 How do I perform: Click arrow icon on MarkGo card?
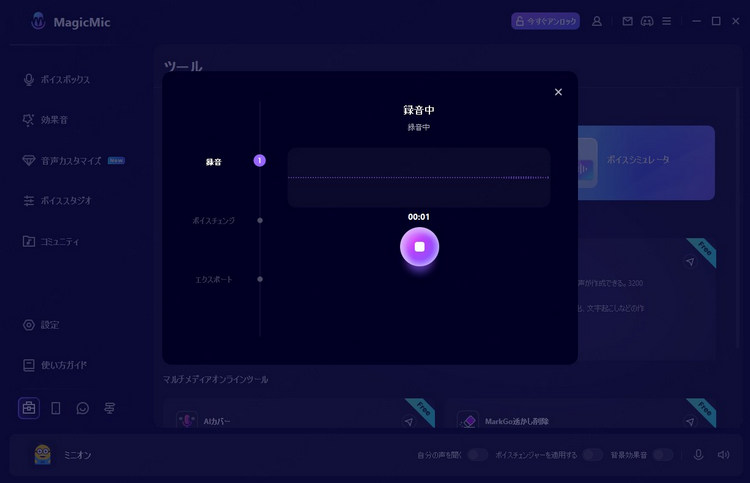(x=690, y=422)
